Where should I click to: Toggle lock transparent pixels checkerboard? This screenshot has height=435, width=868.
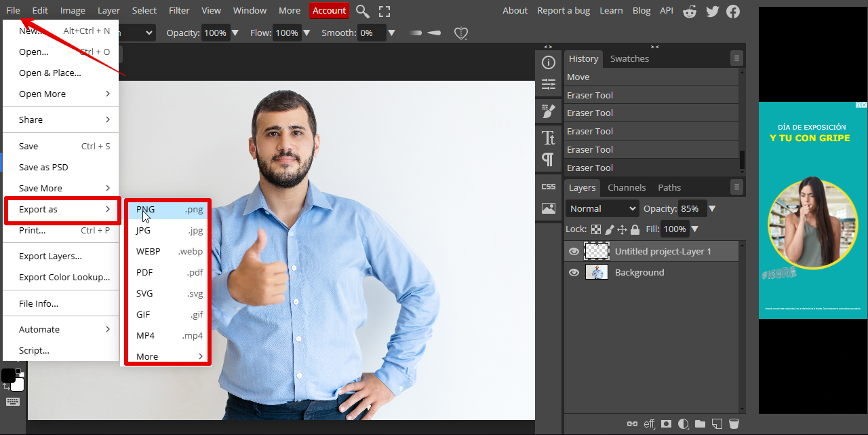[596, 229]
